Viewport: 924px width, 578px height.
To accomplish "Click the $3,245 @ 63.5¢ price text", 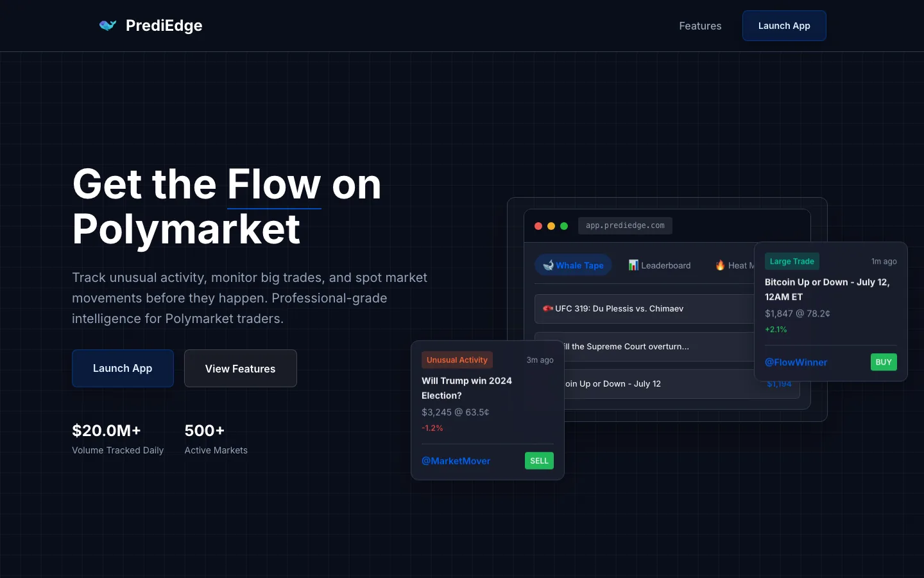I will pos(455,412).
